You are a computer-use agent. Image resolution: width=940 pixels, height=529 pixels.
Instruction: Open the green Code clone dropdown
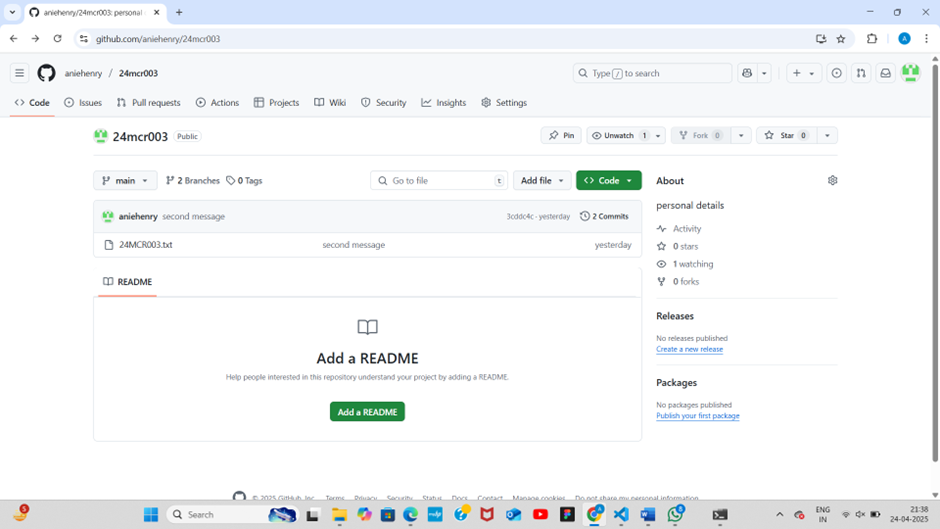coord(608,181)
